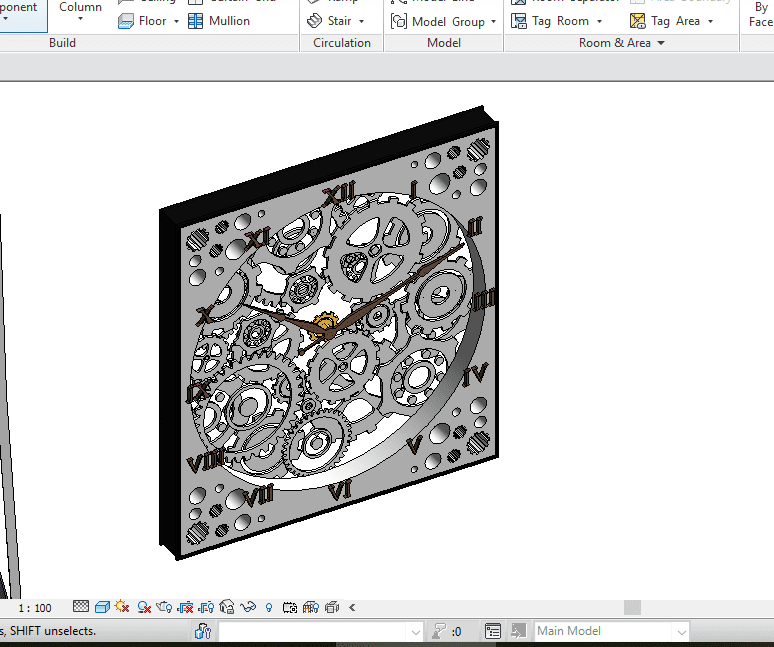774x647 pixels.
Task: Click the Unlocked 3D View house icon
Action: click(x=227, y=607)
